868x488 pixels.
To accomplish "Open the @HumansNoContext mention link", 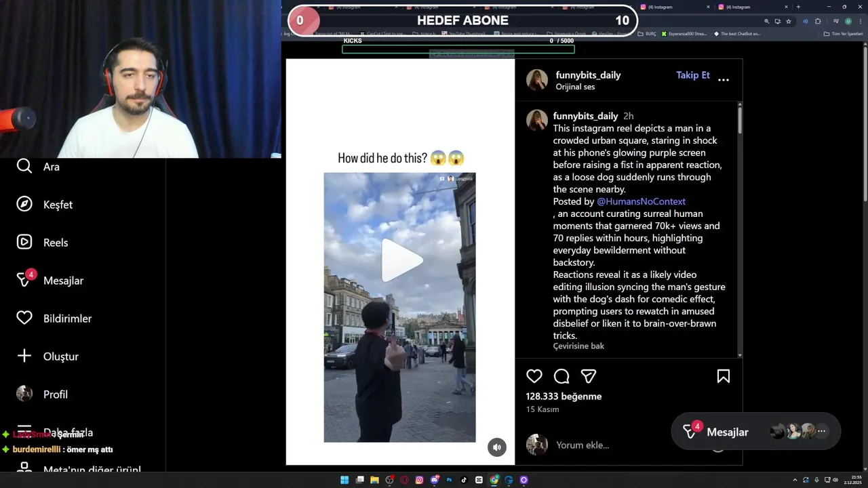I will pos(641,201).
